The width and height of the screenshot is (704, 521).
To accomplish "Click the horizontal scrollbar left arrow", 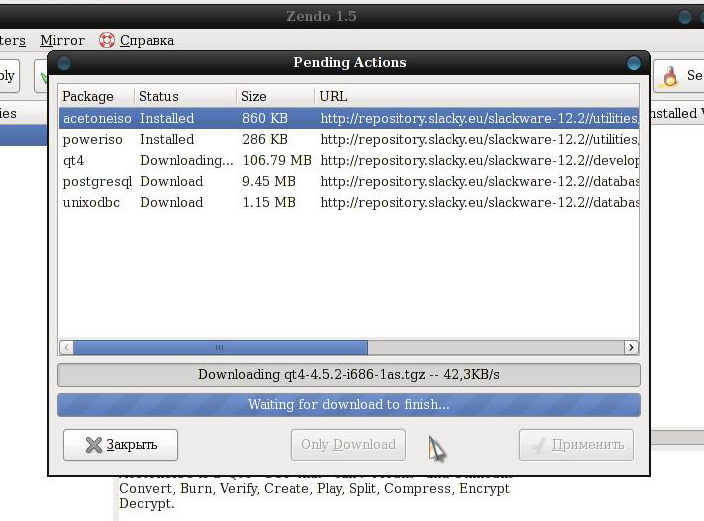I will (x=66, y=347).
